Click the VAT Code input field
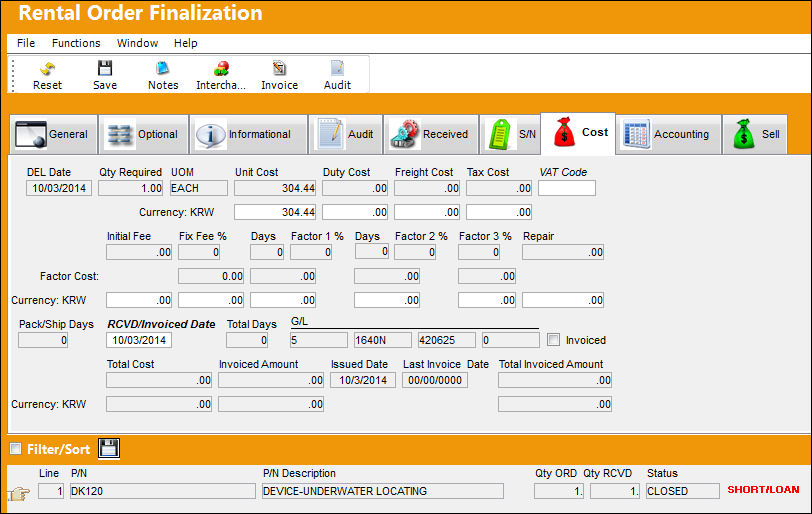Viewport: 812px width, 514px height. (x=567, y=188)
